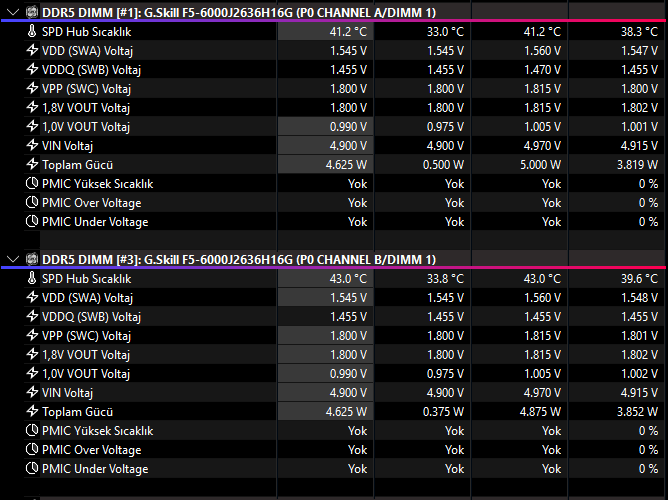Click the 1.001 V average value

coord(639,126)
